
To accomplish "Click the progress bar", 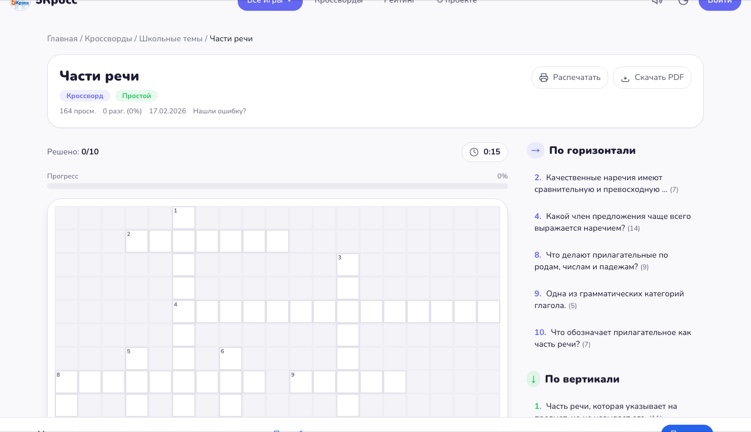I will point(277,186).
